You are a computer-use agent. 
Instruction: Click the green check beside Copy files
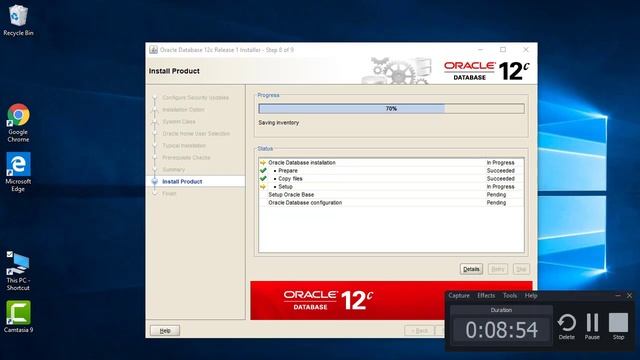[263, 178]
